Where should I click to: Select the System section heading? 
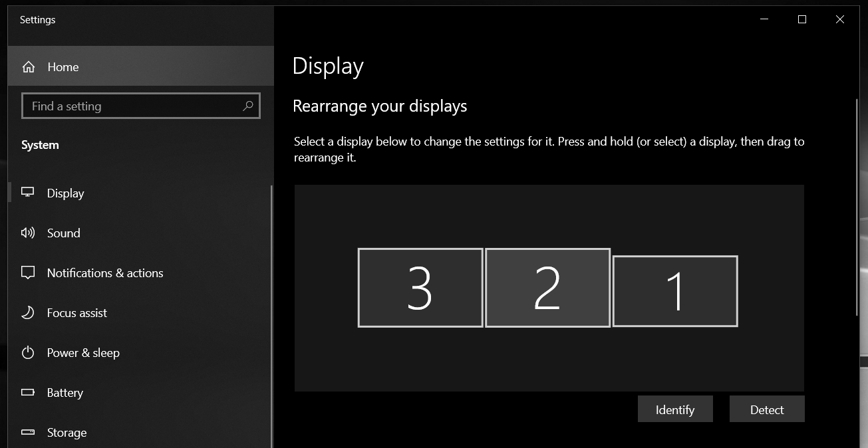tap(40, 144)
